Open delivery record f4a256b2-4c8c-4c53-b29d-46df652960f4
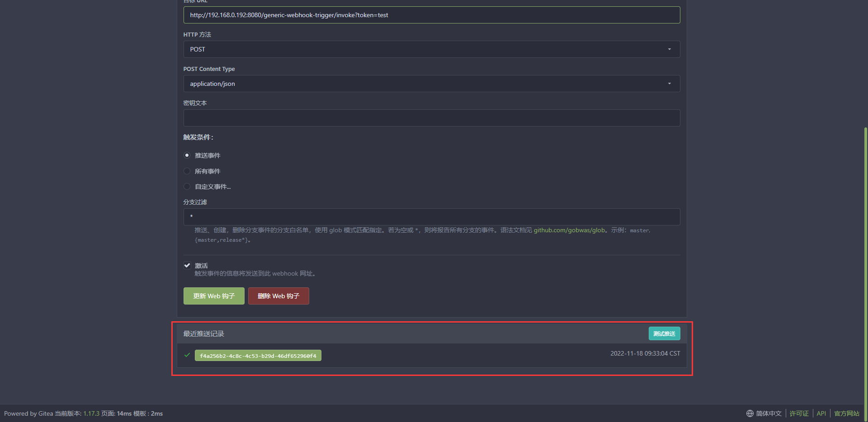Image resolution: width=868 pixels, height=422 pixels. pyautogui.click(x=258, y=356)
